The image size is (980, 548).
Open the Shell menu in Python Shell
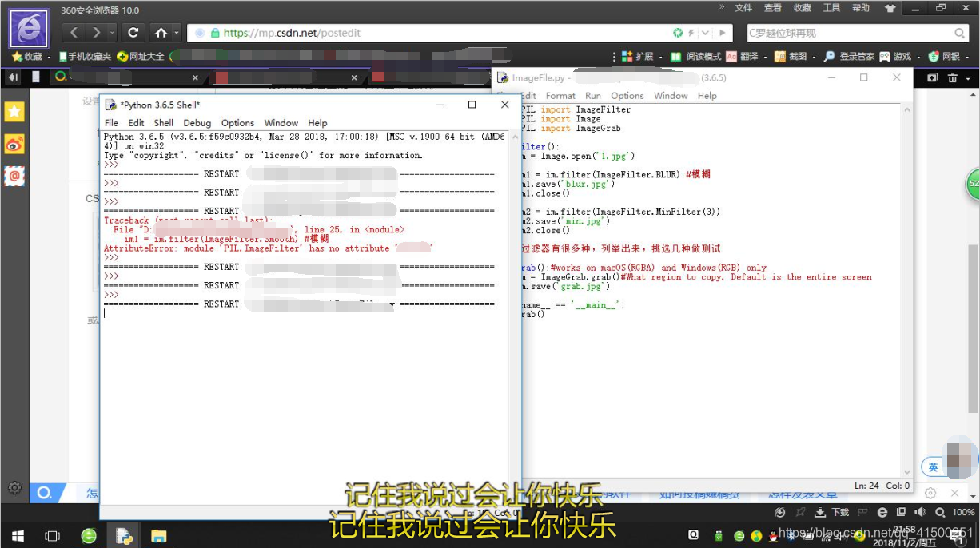[x=164, y=123]
